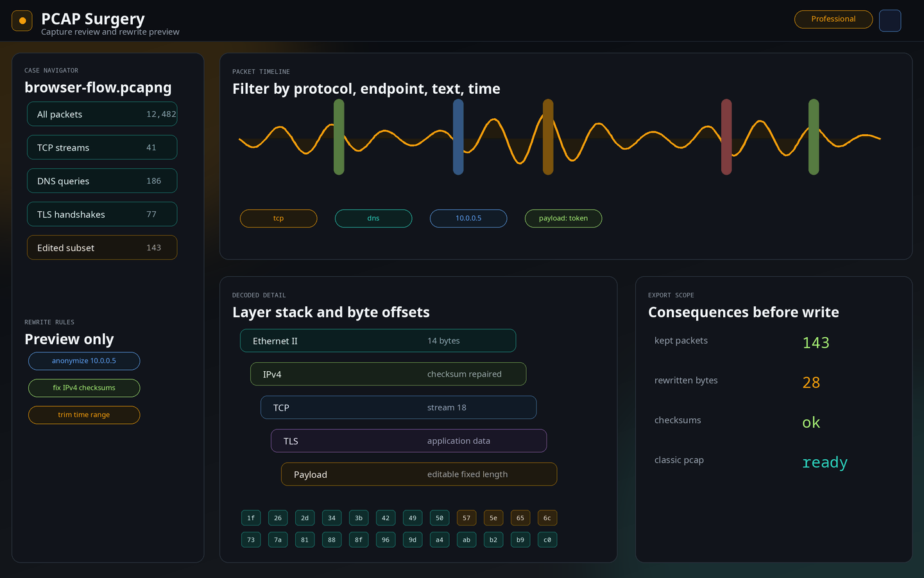Select byte cell 1f
This screenshot has width=924, height=578.
(x=251, y=518)
